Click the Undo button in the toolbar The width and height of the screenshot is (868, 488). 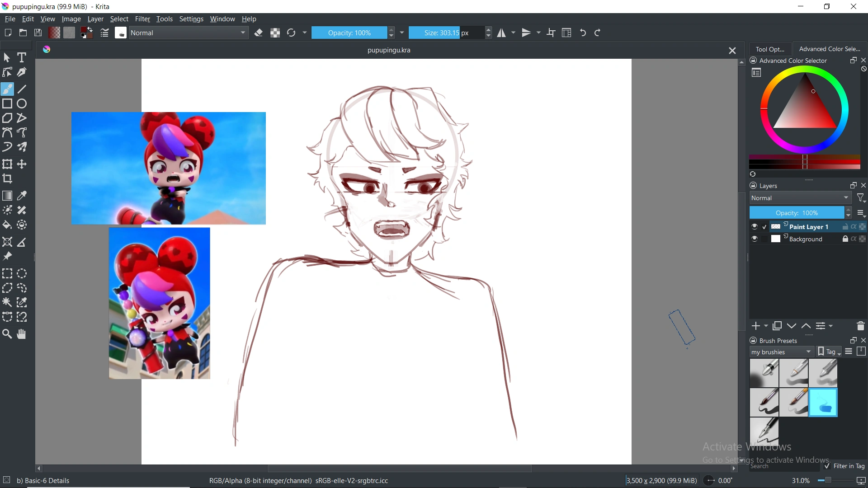[582, 33]
